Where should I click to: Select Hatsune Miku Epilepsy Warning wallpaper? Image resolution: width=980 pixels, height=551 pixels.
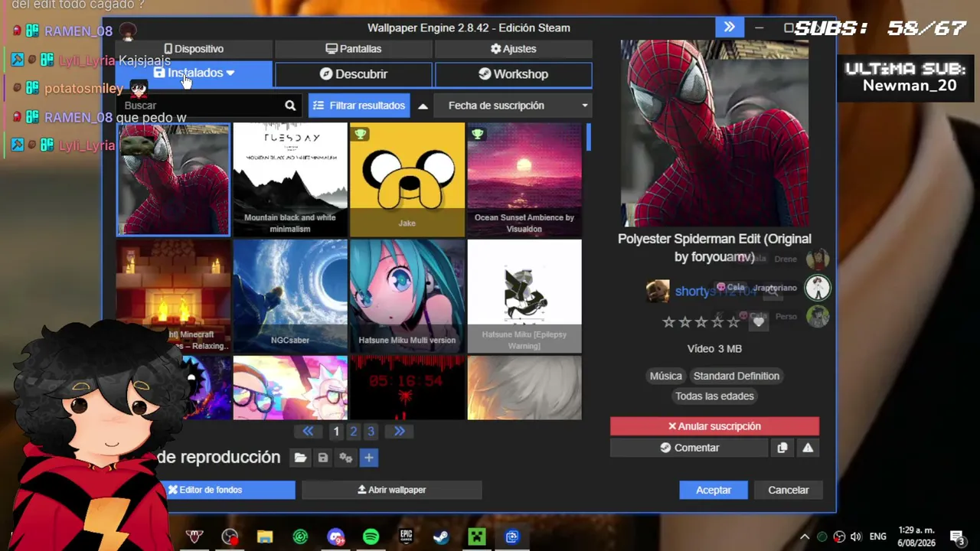(524, 297)
